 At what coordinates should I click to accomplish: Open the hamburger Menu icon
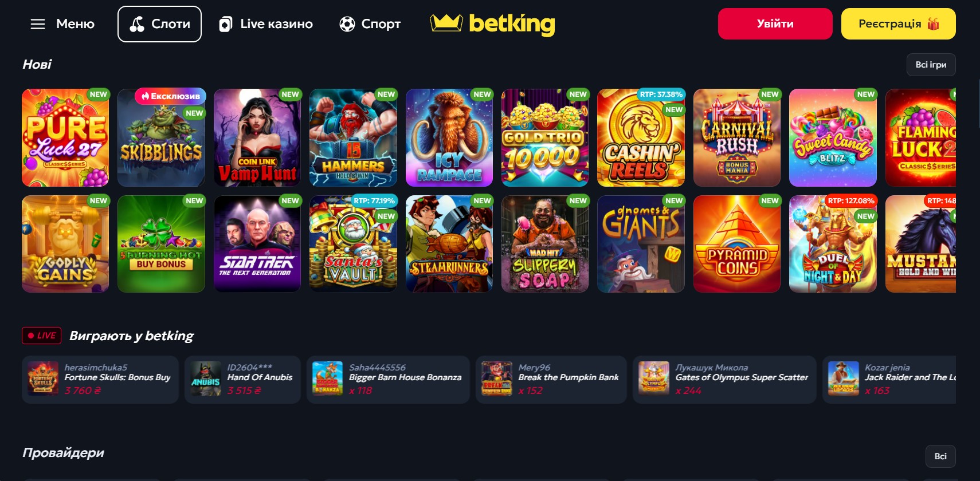click(x=38, y=24)
